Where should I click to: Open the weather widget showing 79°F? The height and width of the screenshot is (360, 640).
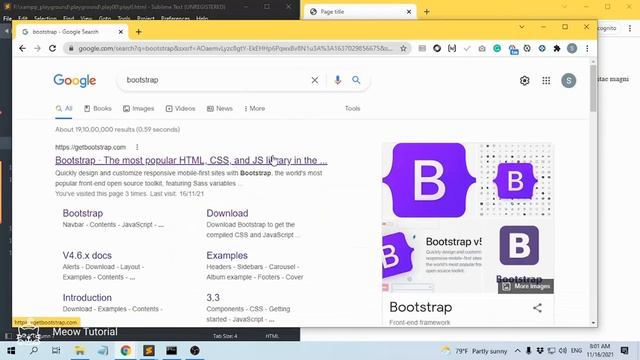(474, 351)
